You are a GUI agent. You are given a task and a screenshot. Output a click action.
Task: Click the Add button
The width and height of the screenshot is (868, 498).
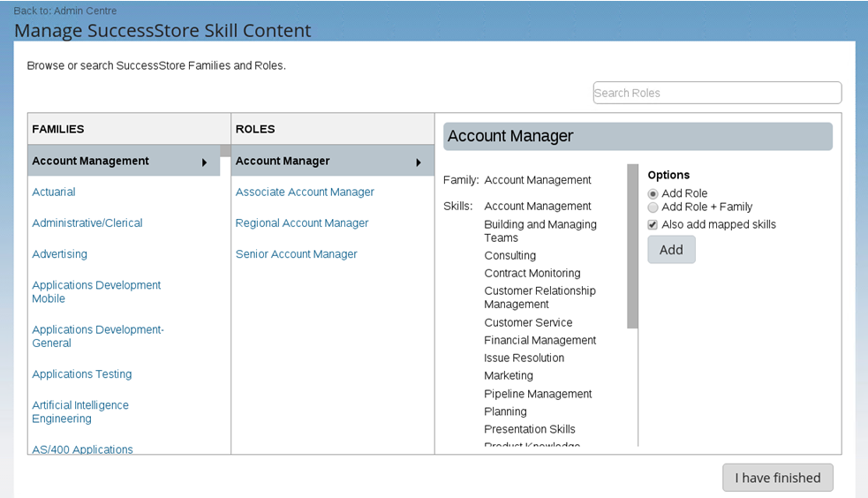[671, 250]
